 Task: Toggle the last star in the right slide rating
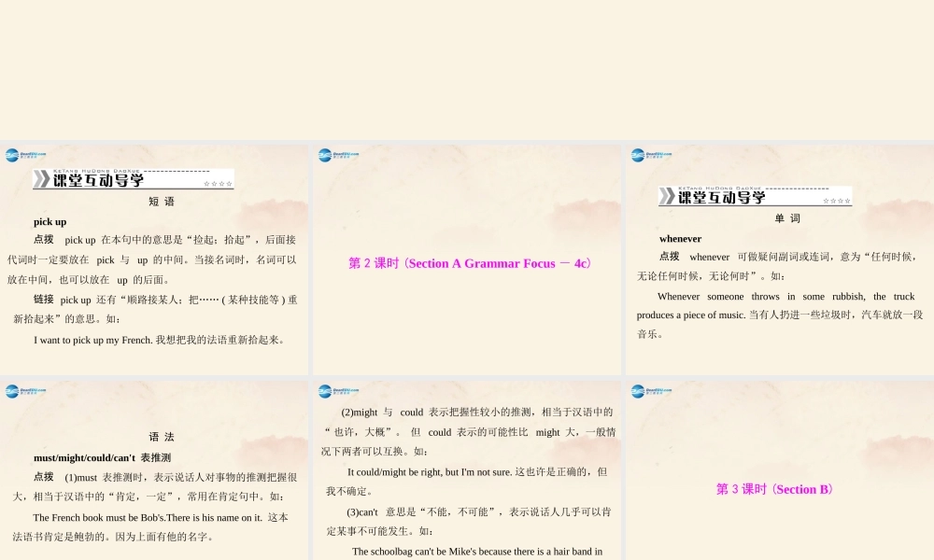(849, 200)
